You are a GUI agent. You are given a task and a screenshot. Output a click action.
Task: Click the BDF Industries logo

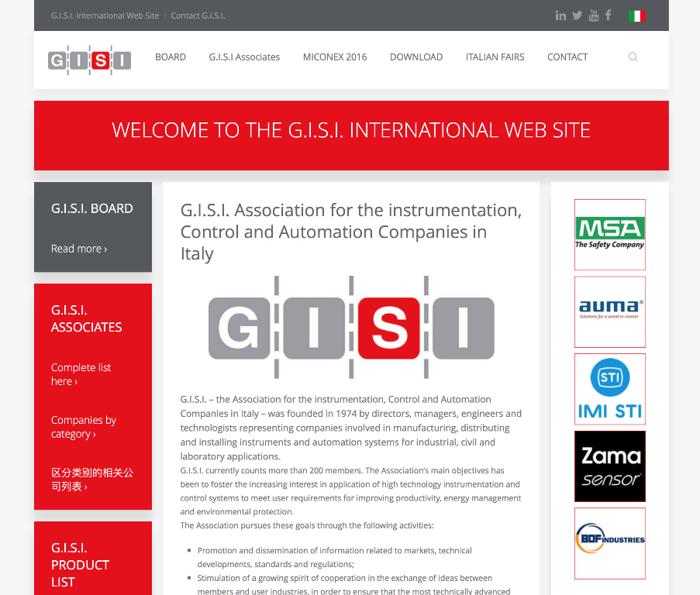609,543
